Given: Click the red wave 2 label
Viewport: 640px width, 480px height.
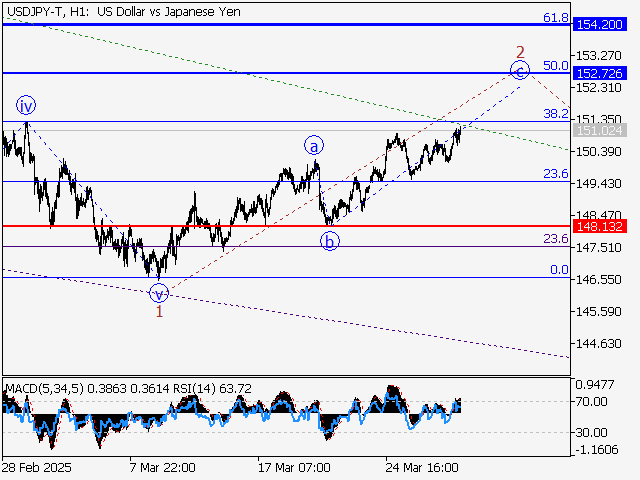Looking at the screenshot, I should (520, 52).
